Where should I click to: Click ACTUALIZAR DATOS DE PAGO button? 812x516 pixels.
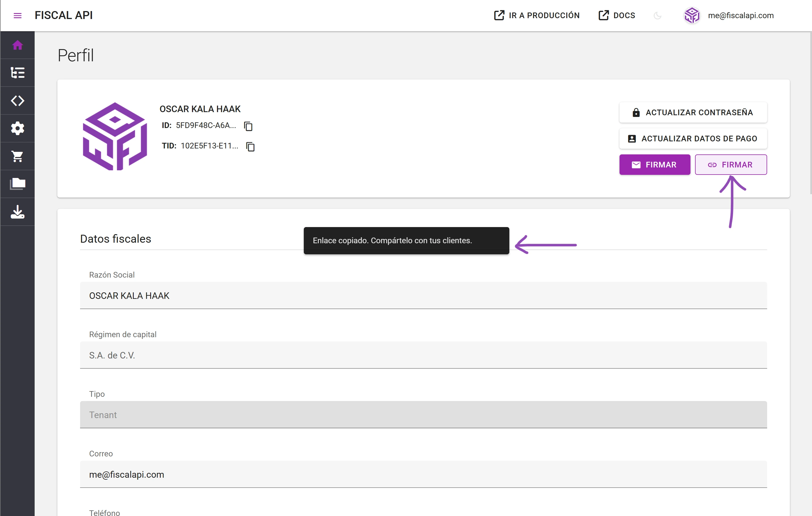click(x=693, y=139)
